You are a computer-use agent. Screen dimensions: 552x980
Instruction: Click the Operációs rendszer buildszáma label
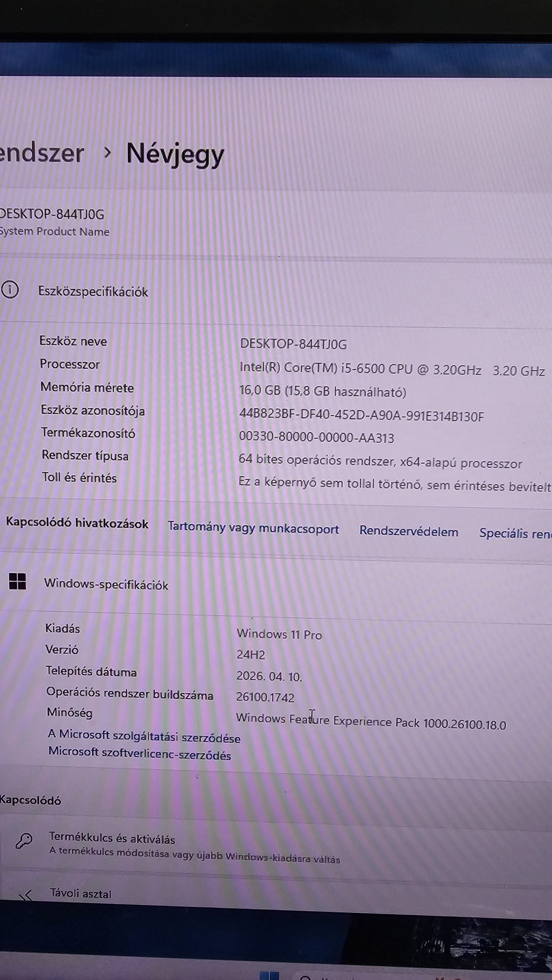point(130,694)
